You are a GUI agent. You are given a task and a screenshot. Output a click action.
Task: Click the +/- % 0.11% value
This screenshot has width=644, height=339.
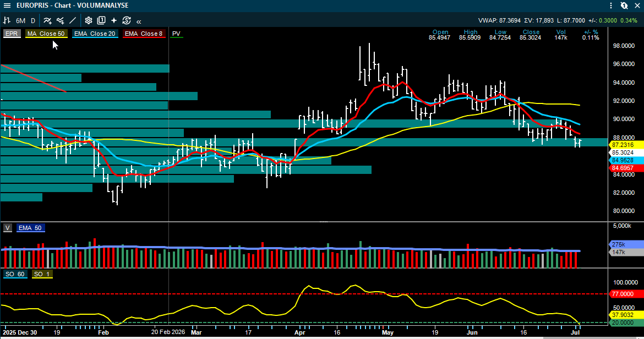(591, 38)
